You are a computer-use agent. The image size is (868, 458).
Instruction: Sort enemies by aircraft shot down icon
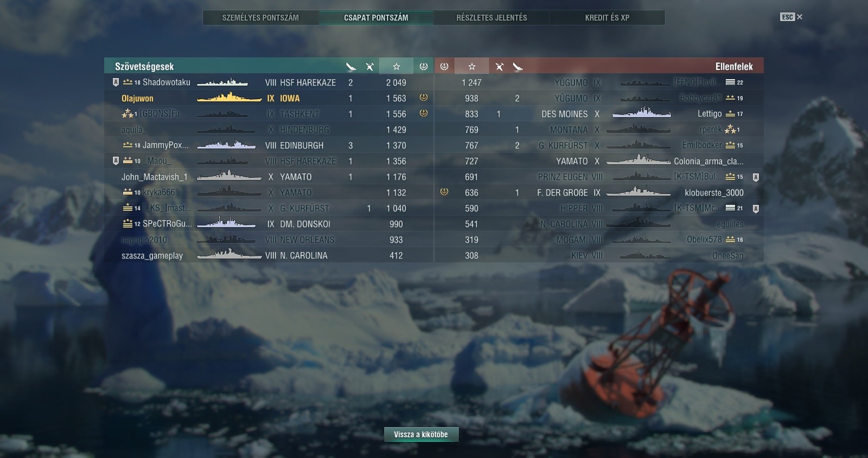click(499, 67)
